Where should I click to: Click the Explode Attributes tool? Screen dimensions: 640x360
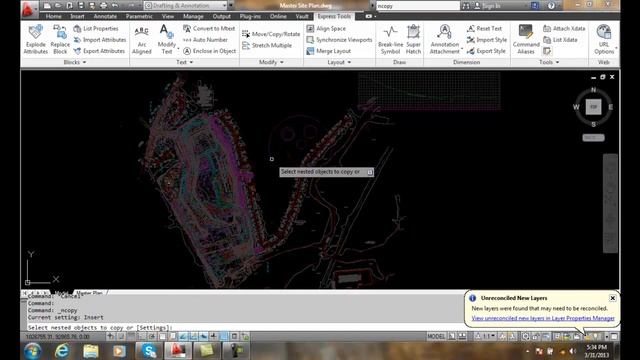coord(36,40)
